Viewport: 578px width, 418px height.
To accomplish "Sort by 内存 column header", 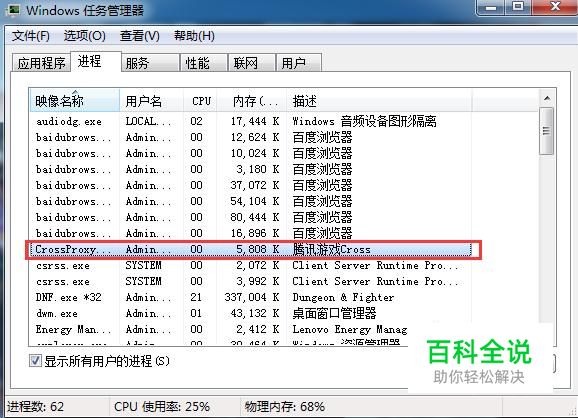I will (252, 101).
